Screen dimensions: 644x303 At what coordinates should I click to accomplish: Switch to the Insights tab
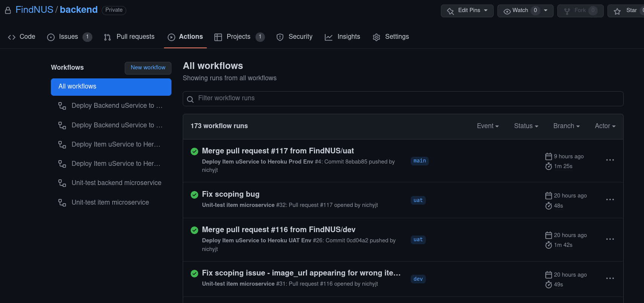(x=343, y=37)
